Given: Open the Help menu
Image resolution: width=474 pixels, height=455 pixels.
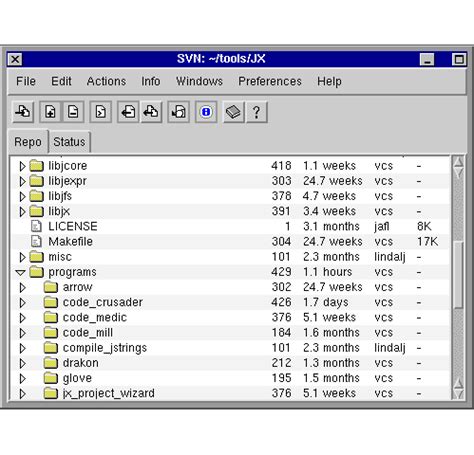Looking at the screenshot, I should (x=329, y=81).
